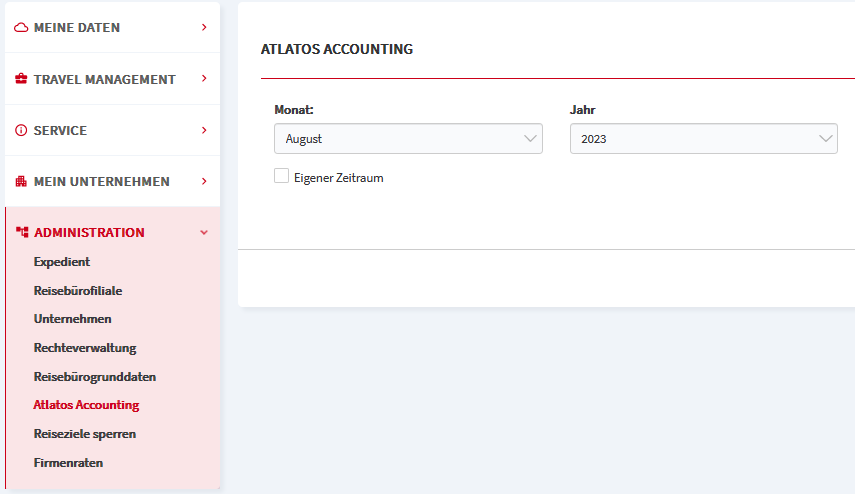Expand Meine Daten with its chevron
This screenshot has width=855, height=494.
204,27
